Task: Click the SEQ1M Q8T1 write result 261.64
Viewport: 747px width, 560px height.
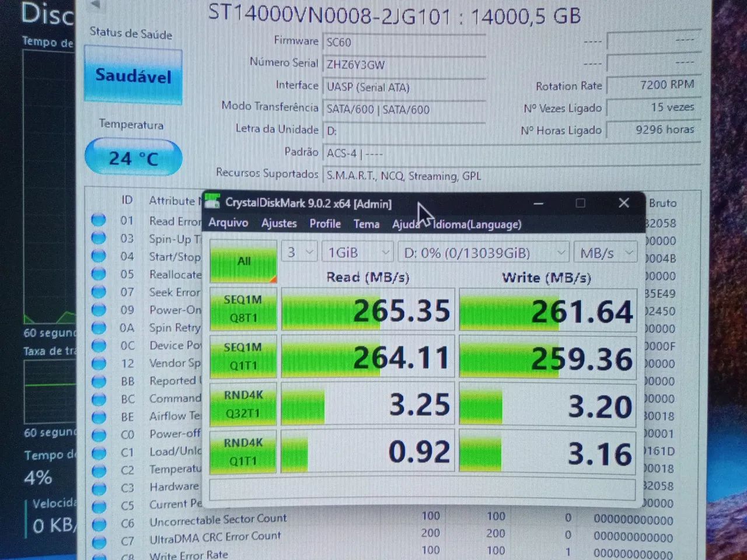Action: (x=547, y=311)
